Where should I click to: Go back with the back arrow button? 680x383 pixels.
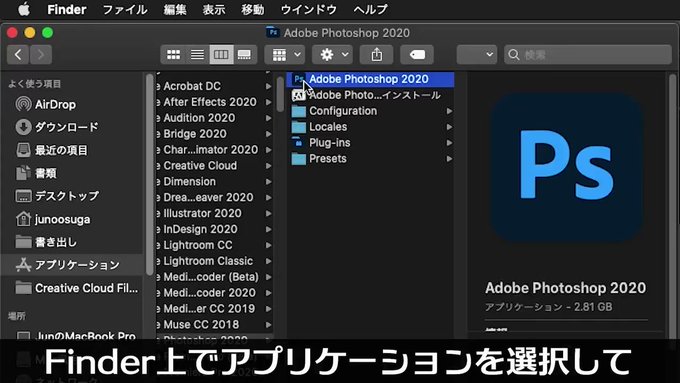point(18,55)
